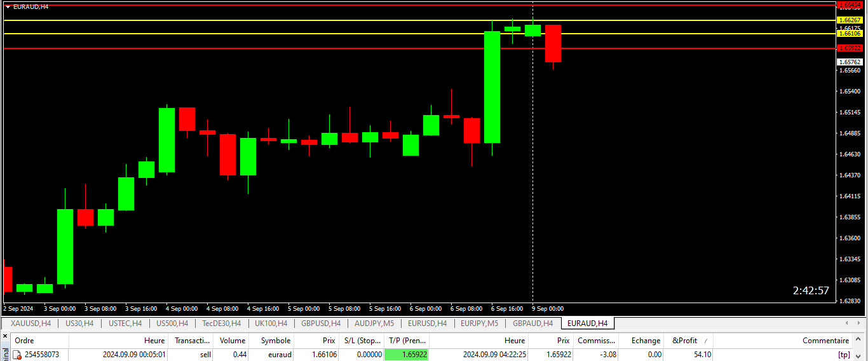Open the TecDE30,H4 chart tab

[x=221, y=323]
